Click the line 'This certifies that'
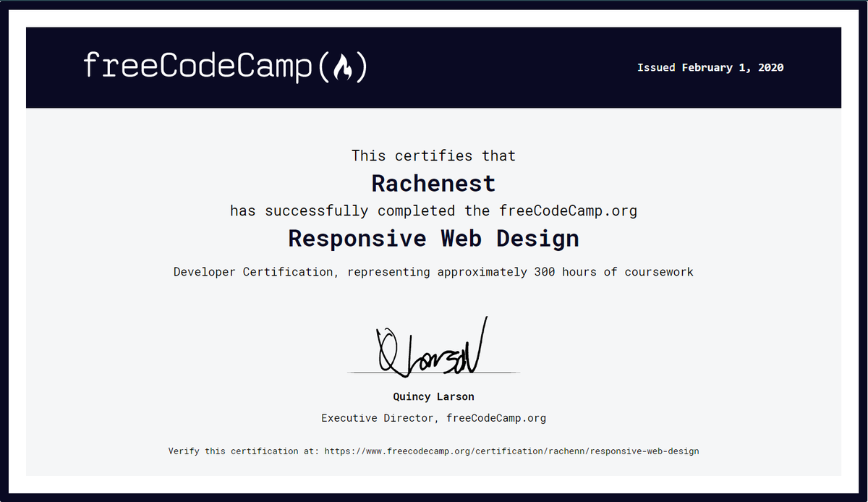 click(433, 156)
